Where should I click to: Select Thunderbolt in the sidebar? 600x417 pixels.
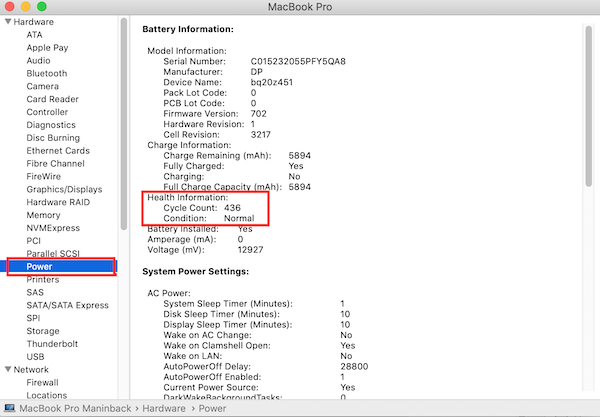(52, 344)
